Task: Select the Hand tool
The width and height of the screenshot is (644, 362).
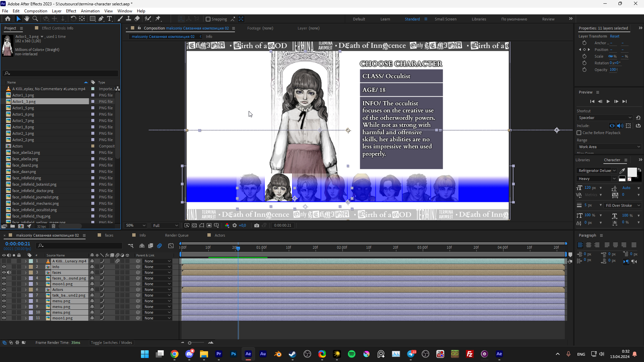Action: pyautogui.click(x=27, y=19)
